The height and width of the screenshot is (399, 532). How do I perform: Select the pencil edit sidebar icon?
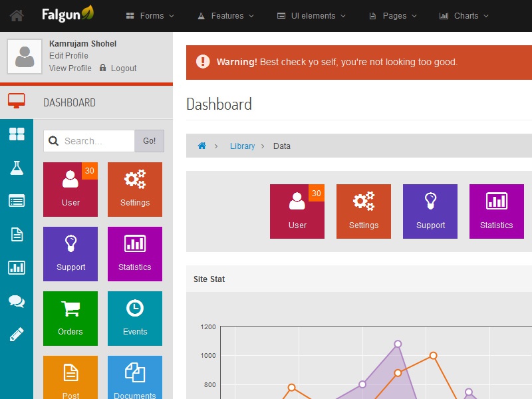(17, 334)
